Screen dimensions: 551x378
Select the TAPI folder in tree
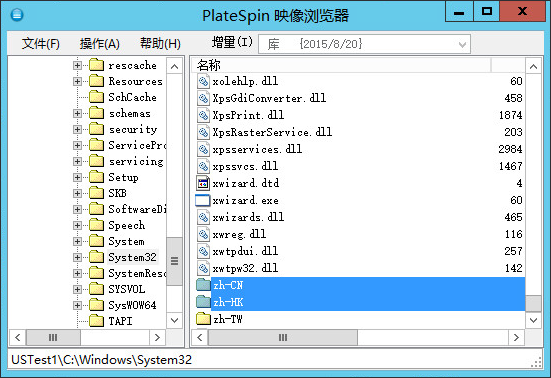[120, 321]
